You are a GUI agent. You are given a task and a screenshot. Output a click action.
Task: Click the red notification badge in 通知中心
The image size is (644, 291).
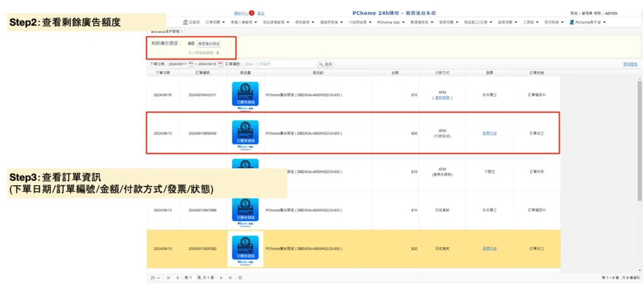pos(252,13)
